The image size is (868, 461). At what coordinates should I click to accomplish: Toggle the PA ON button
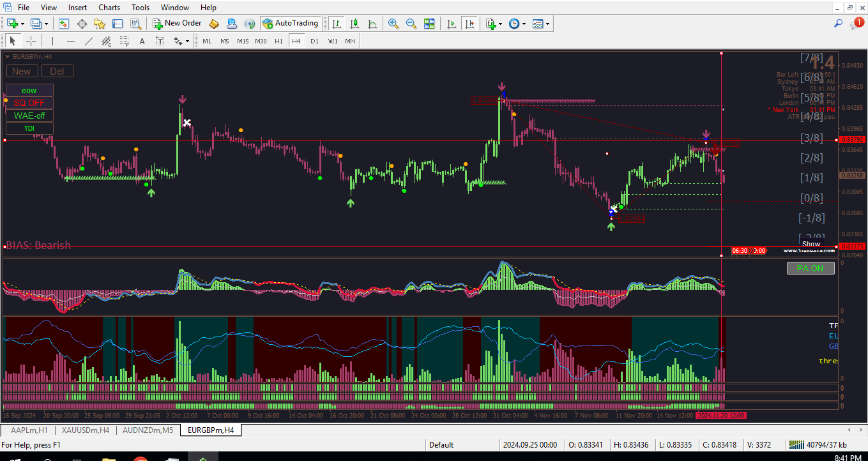(x=811, y=268)
